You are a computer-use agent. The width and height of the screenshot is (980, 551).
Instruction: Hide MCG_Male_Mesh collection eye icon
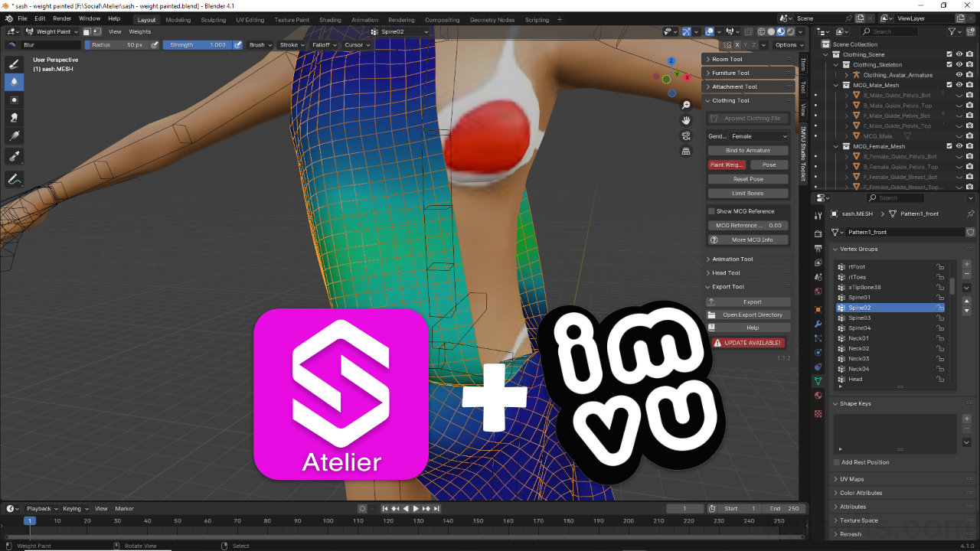coord(959,85)
